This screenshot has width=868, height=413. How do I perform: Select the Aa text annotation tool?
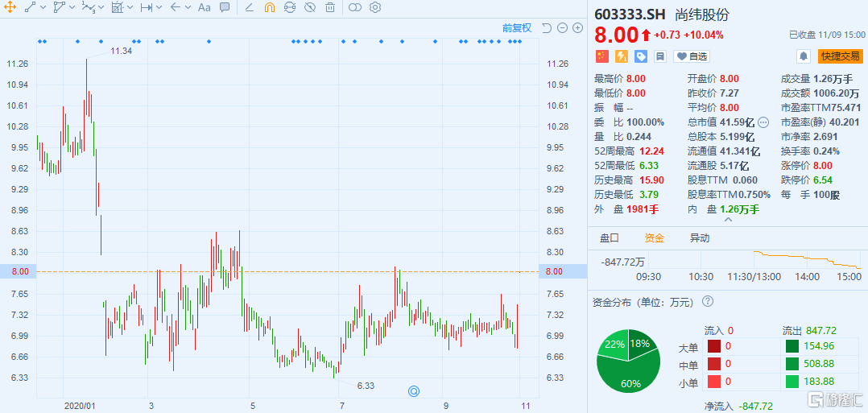(204, 8)
